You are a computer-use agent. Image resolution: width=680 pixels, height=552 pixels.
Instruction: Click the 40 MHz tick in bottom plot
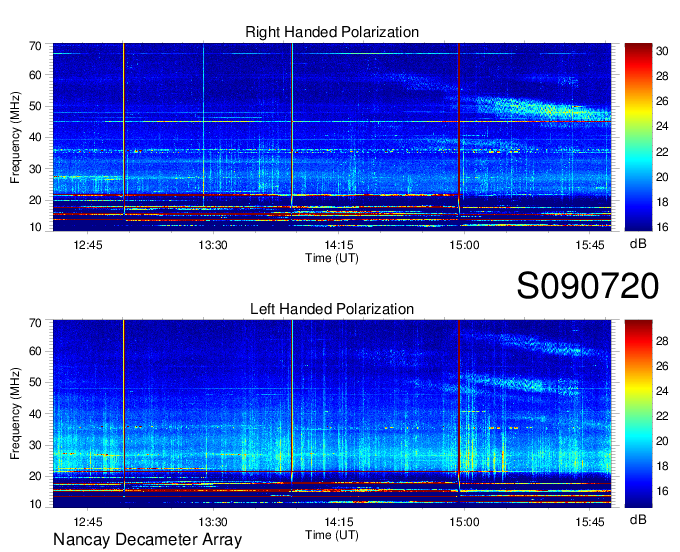[36, 414]
